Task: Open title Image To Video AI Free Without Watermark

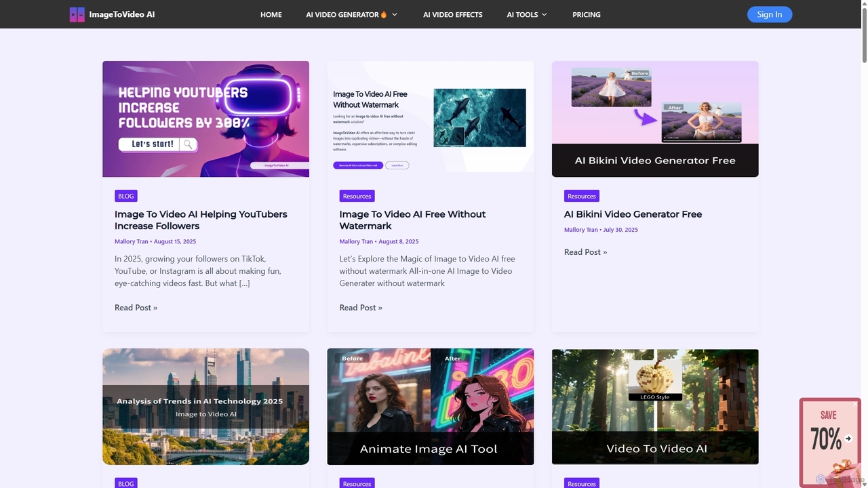Action: click(412, 220)
